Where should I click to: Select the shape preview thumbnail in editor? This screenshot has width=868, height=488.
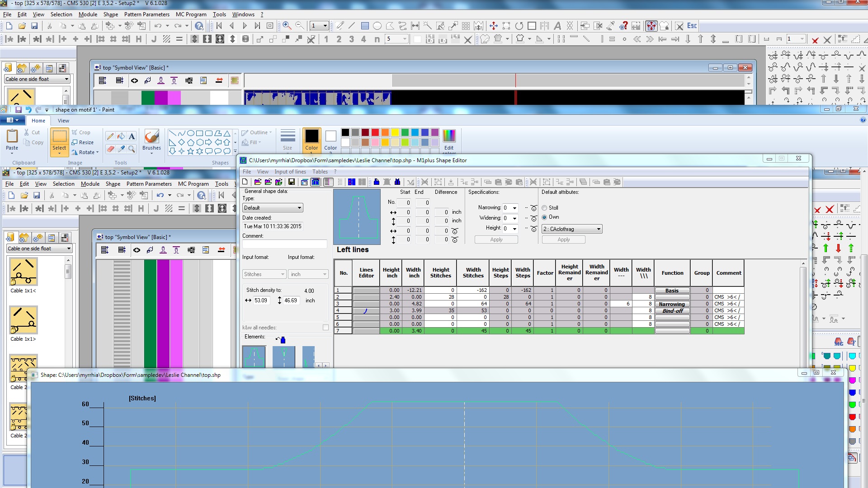click(x=357, y=216)
